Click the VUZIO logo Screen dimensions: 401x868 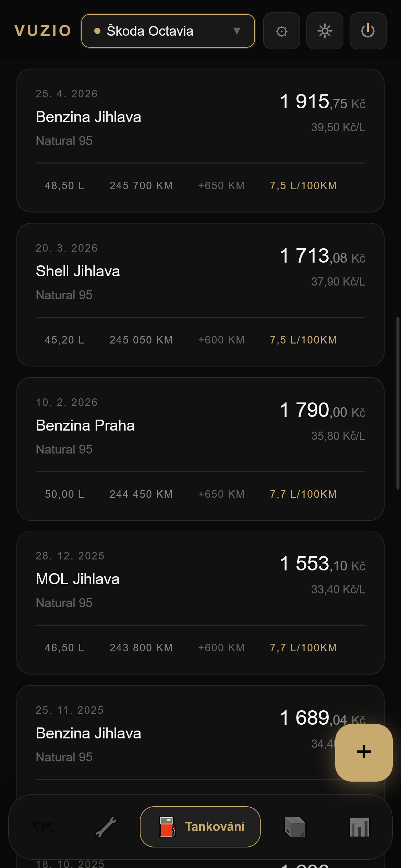[43, 31]
